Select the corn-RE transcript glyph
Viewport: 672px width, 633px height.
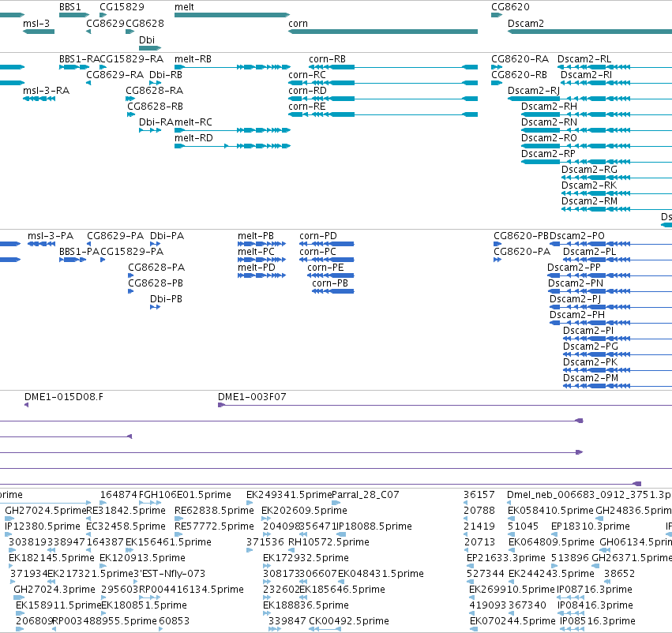(383, 114)
